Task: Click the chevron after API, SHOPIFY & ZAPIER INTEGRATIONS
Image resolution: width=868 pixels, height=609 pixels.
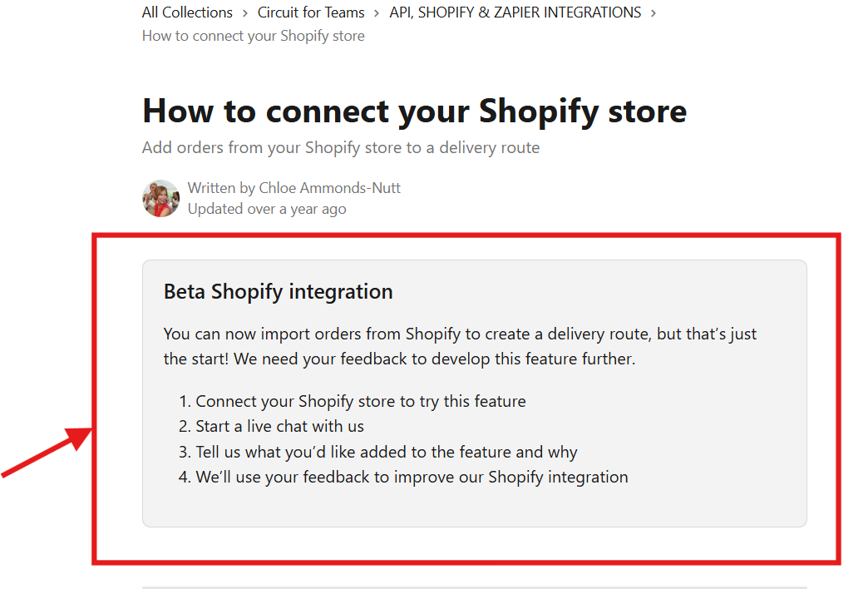Action: click(653, 12)
